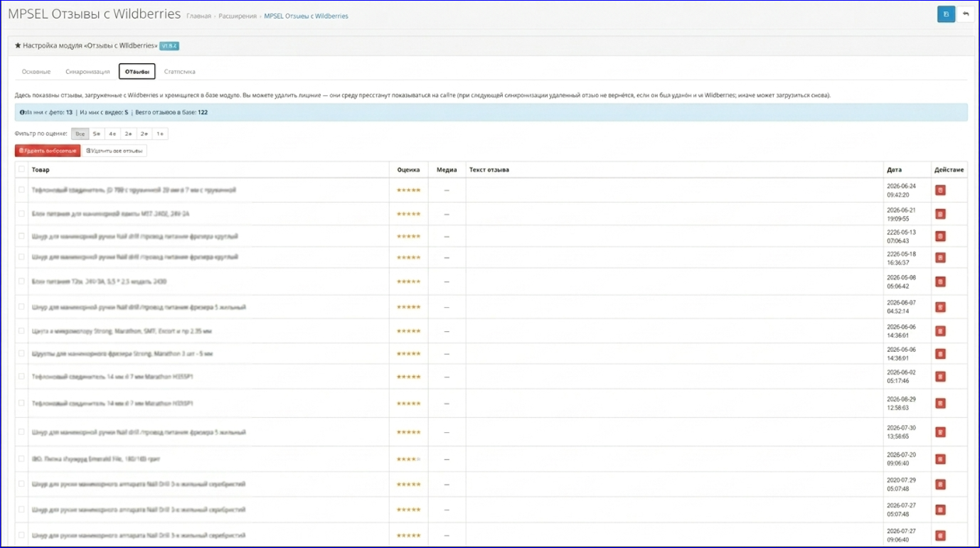This screenshot has height=548, width=980.
Task: Click the blue save icon button
Action: pyautogui.click(x=946, y=14)
